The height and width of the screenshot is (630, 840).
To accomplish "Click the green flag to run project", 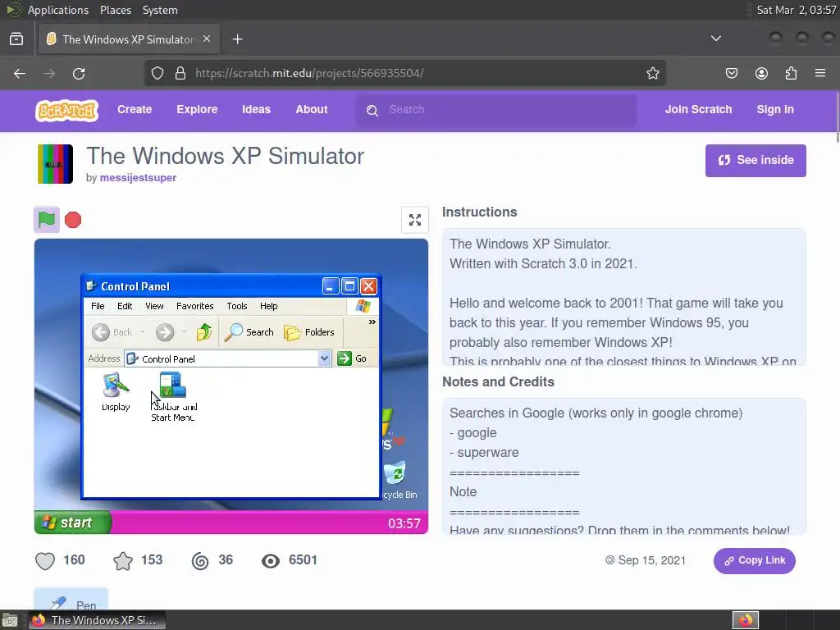I will (x=47, y=220).
